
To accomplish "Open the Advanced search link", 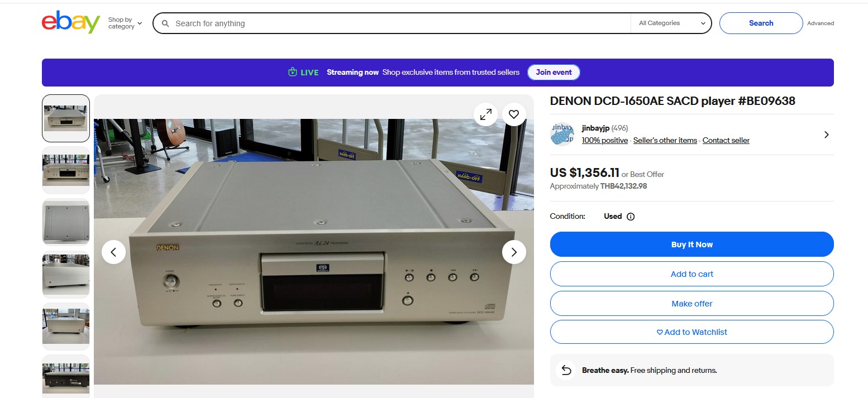I will click(x=820, y=23).
